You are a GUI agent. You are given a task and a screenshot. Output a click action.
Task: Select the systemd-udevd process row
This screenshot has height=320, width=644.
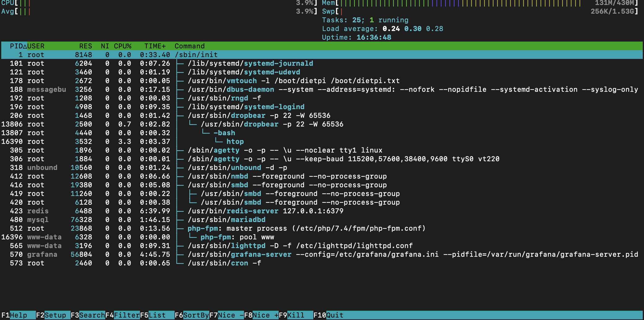(x=322, y=72)
